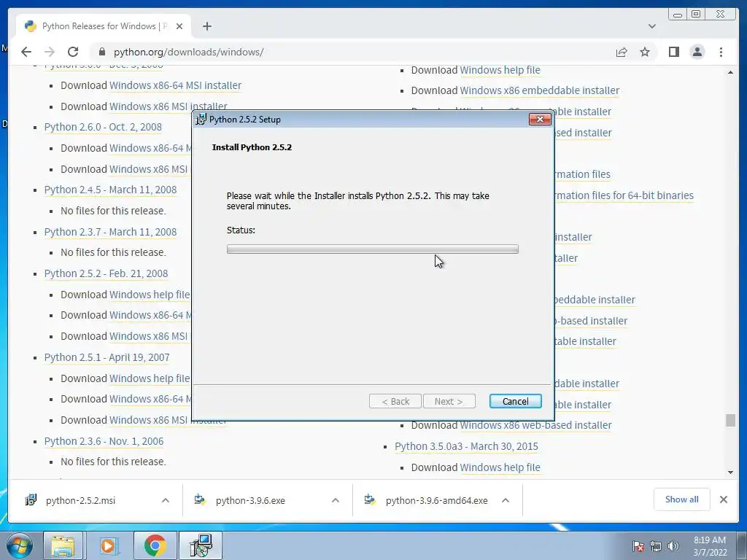This screenshot has height=560, width=747.
Task: Click page scrollbar up arrow
Action: point(730,72)
